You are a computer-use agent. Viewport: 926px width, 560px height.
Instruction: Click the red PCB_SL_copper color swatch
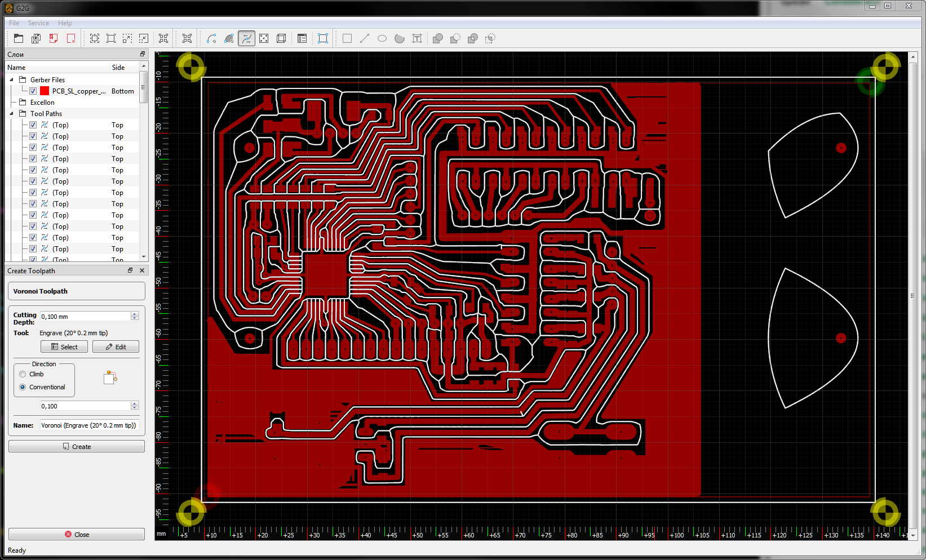click(x=45, y=91)
